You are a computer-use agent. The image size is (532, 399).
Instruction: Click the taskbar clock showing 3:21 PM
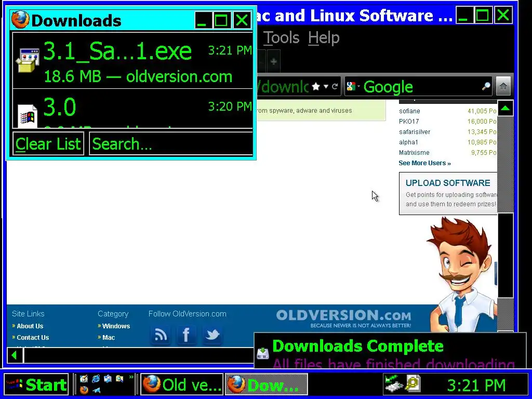pyautogui.click(x=476, y=385)
